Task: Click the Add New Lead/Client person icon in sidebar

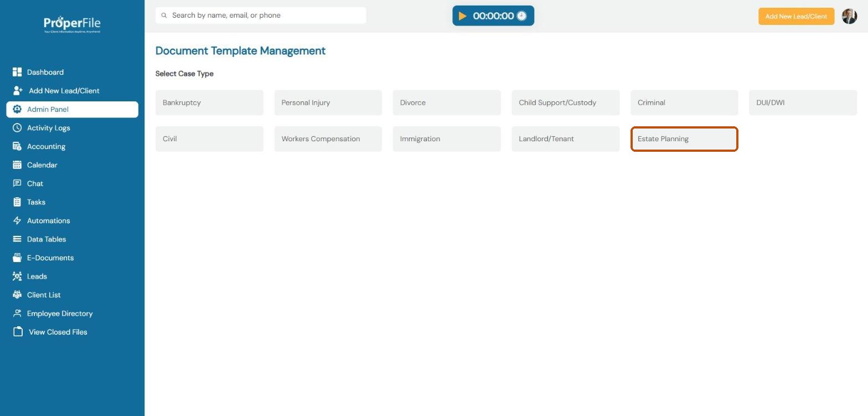Action: 18,90
